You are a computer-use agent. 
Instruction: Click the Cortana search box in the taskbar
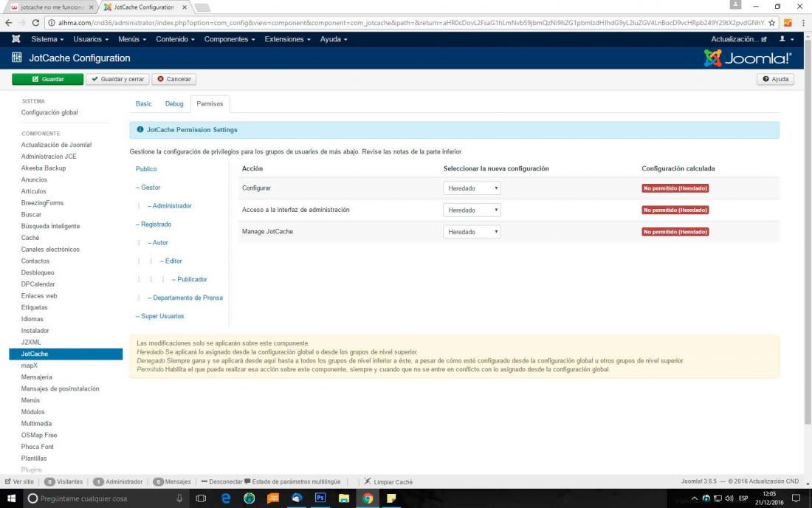tap(106, 498)
